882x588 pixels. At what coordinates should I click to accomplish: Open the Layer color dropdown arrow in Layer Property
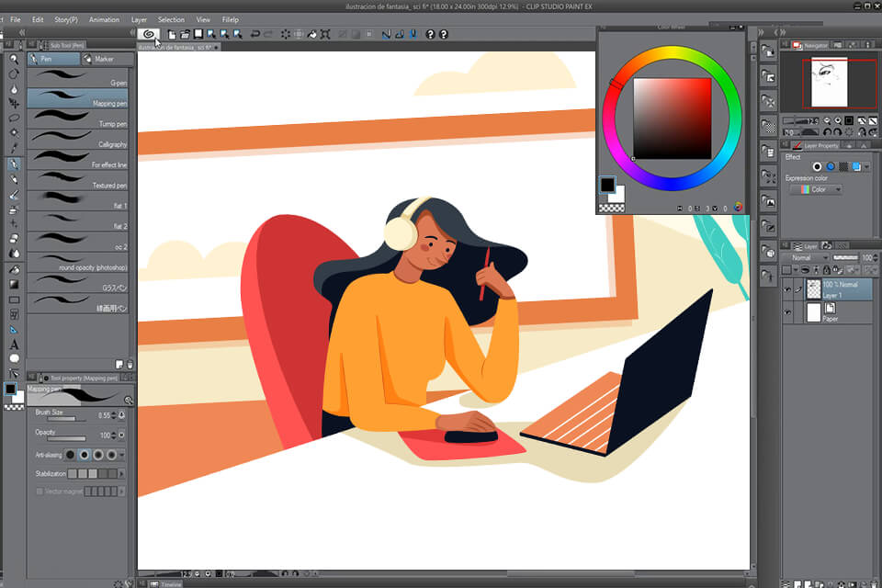[866, 167]
